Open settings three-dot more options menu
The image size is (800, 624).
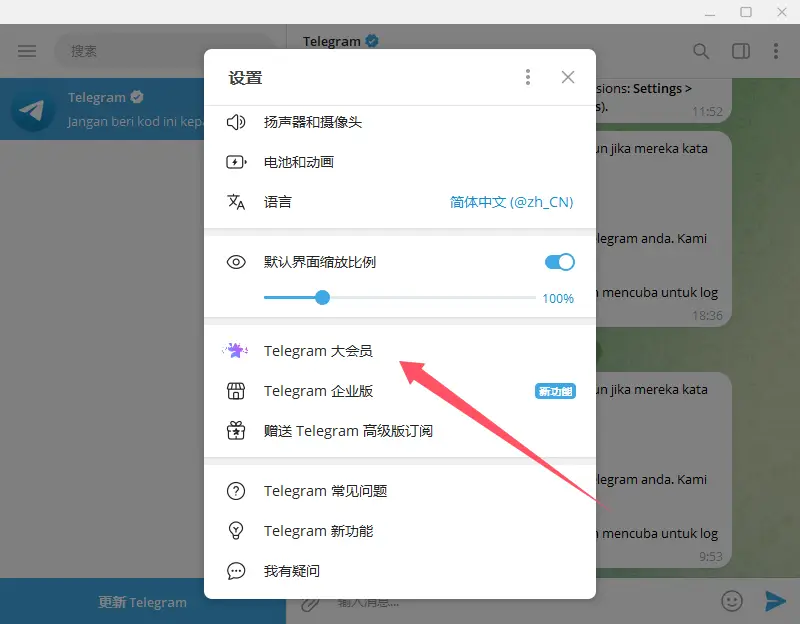point(528,77)
